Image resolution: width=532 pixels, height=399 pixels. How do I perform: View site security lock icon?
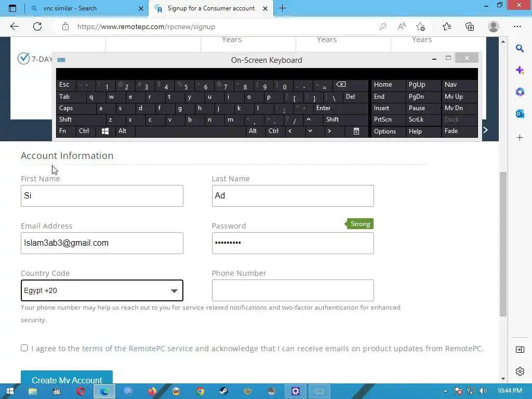point(65,26)
